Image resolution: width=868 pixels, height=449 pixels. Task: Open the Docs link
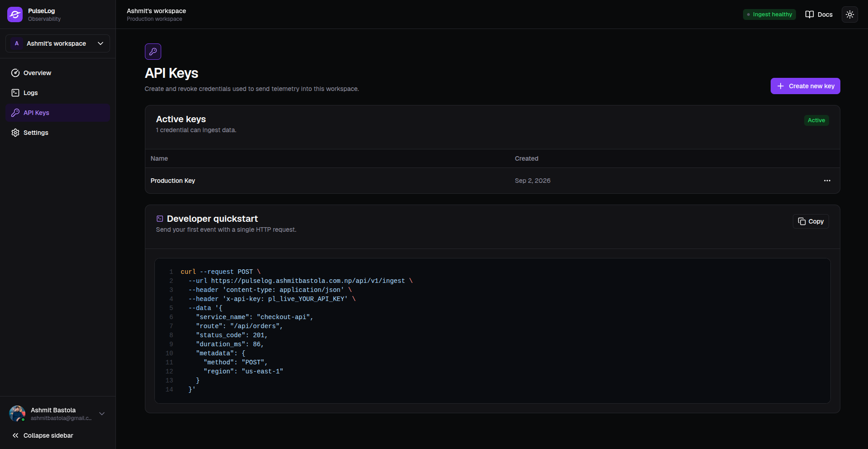click(x=819, y=14)
